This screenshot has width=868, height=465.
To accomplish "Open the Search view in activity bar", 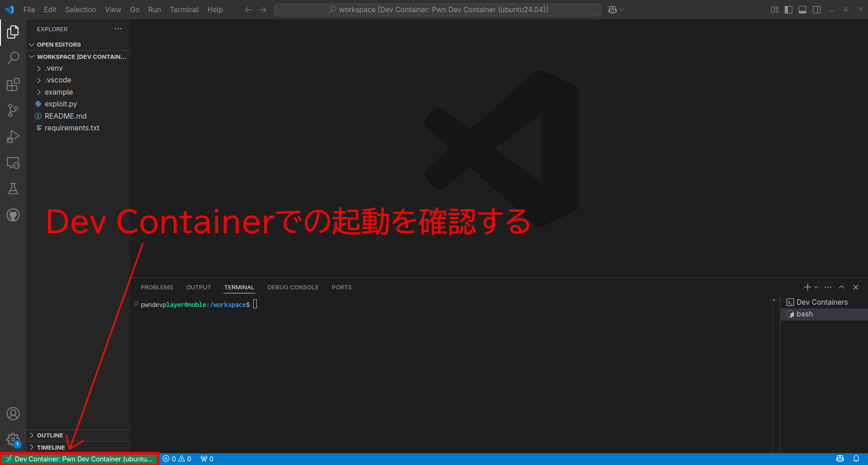I will coord(13,58).
